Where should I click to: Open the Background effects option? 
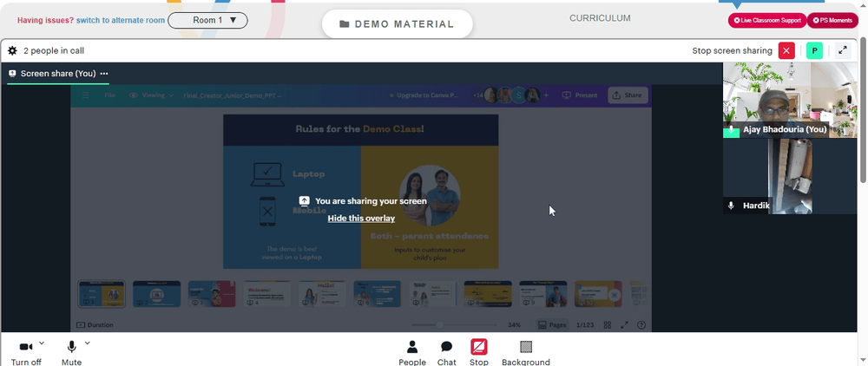coord(526,353)
